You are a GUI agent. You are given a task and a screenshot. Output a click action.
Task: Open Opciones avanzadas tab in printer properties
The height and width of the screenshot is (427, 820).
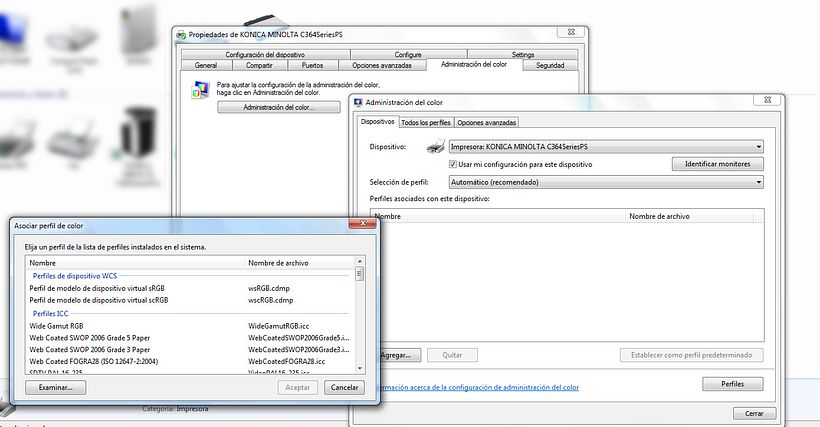[x=382, y=65]
